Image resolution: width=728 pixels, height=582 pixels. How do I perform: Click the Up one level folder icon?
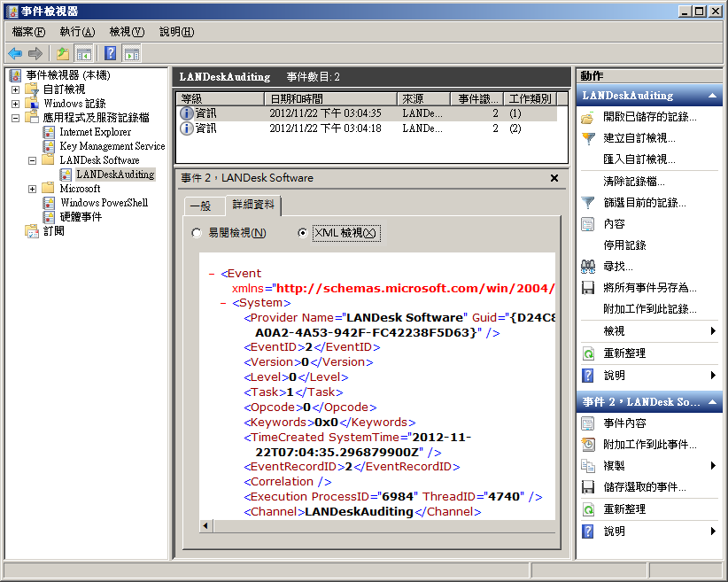[x=63, y=53]
